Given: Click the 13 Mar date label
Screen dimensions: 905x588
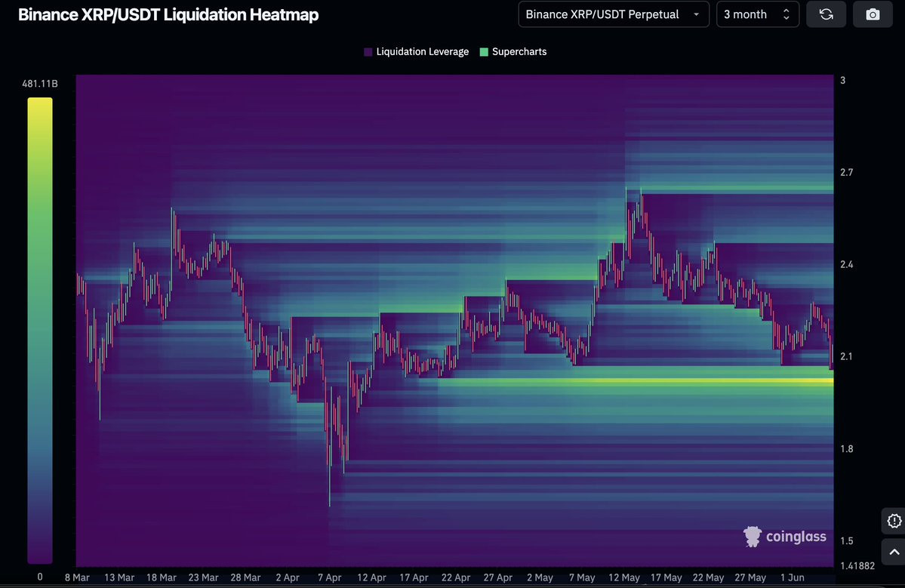Looking at the screenshot, I should point(119,577).
